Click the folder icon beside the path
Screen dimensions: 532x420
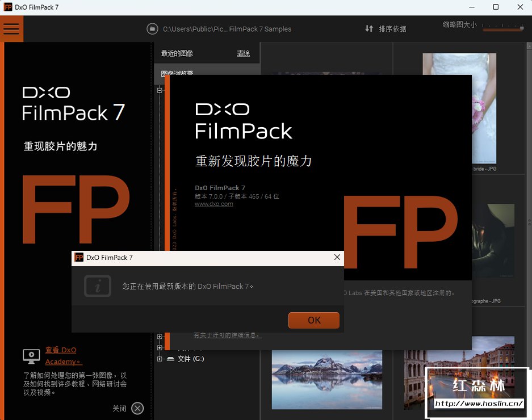pos(152,29)
